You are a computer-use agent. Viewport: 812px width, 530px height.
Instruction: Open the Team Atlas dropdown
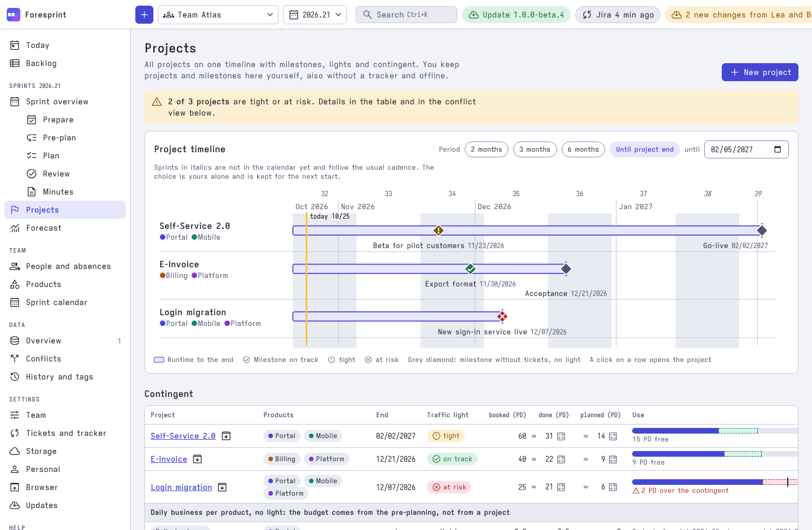tap(218, 15)
